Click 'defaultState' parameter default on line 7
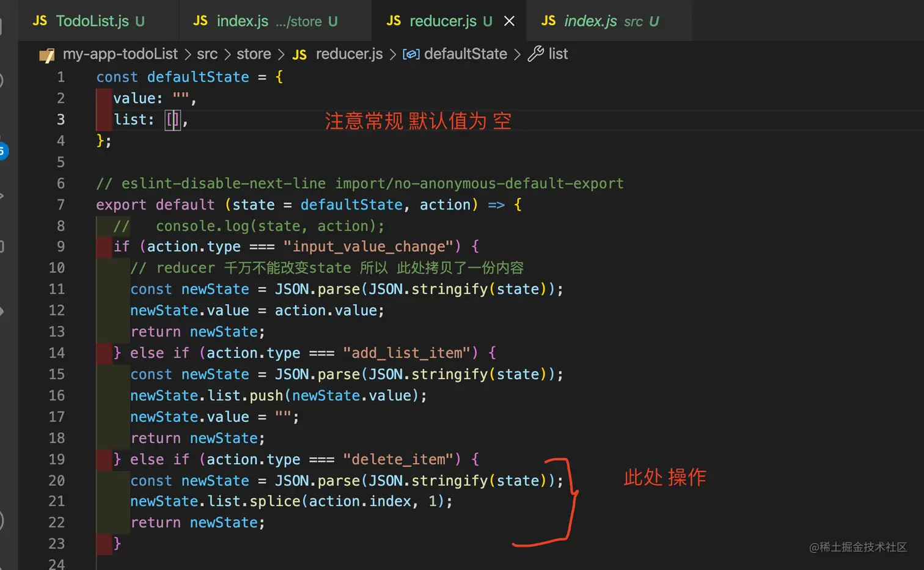This screenshot has width=924, height=570. point(351,205)
